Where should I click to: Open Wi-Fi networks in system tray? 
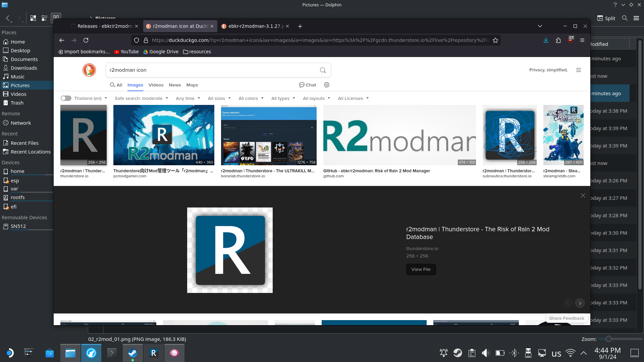(x=570, y=353)
